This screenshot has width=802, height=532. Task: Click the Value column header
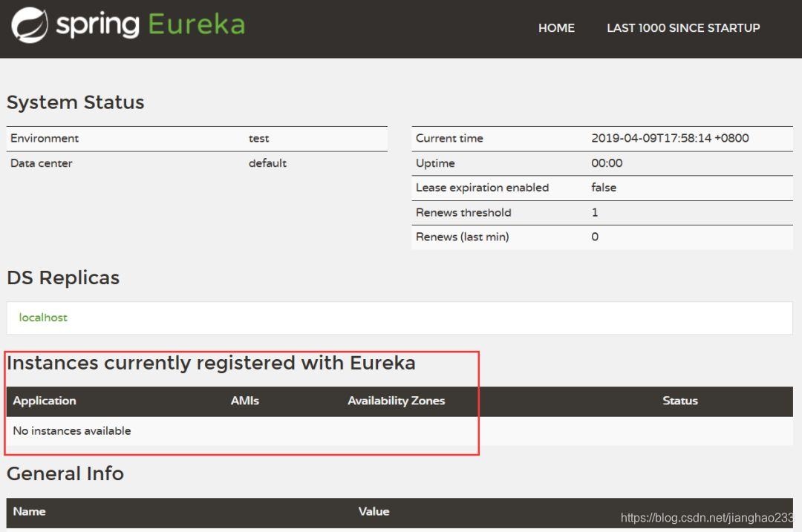(x=374, y=511)
